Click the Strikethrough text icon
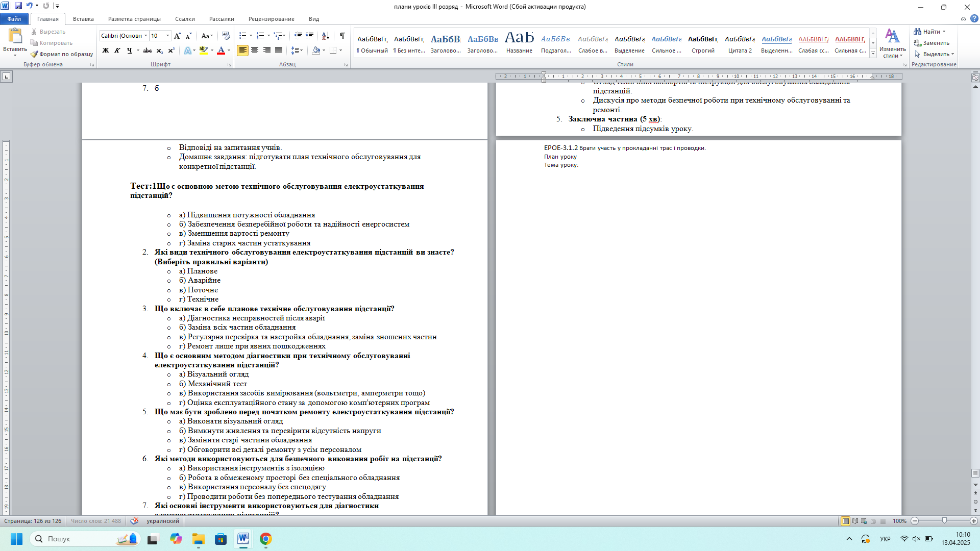Viewport: 980px width, 551px height. (148, 51)
